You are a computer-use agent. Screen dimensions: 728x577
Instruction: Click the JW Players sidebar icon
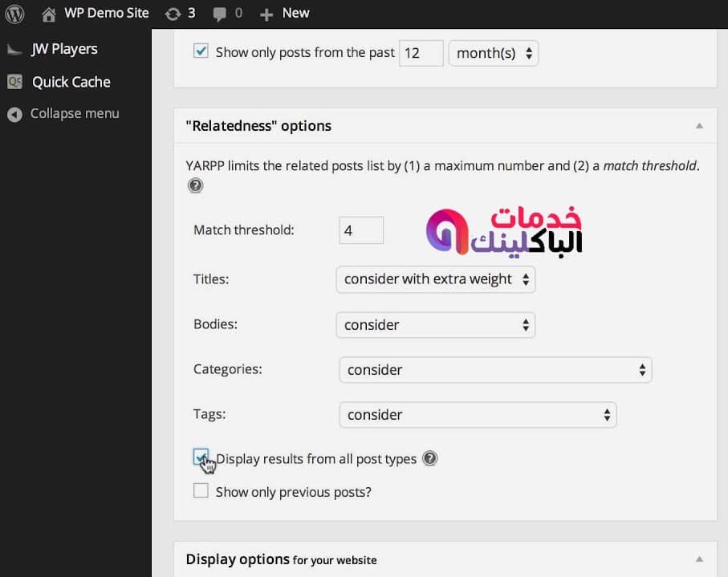pyautogui.click(x=14, y=48)
